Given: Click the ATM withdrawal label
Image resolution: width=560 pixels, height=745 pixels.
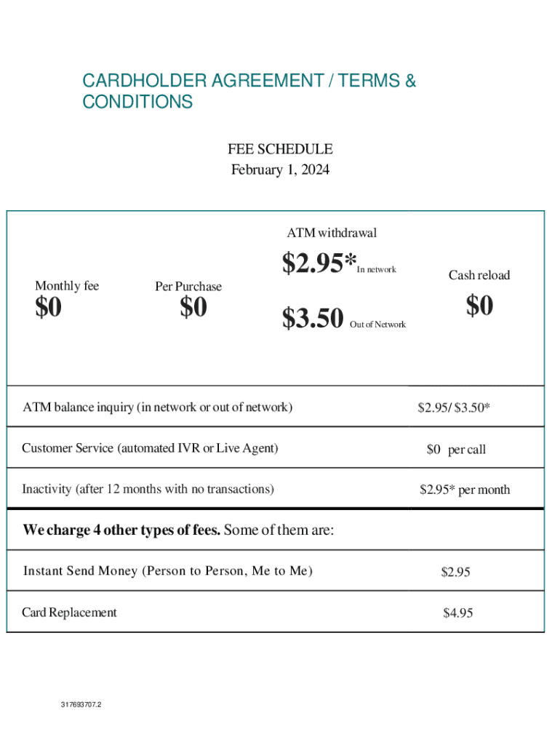Looking at the screenshot, I should [332, 234].
